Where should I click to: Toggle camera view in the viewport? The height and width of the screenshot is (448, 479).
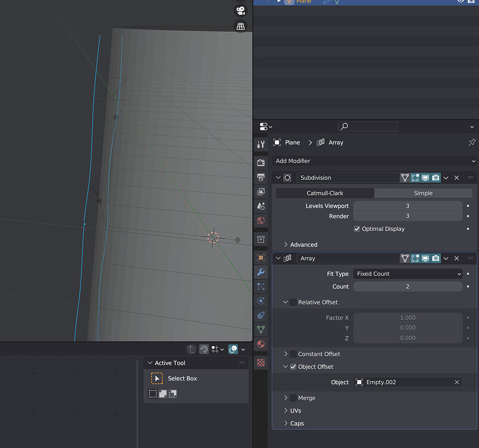click(241, 11)
